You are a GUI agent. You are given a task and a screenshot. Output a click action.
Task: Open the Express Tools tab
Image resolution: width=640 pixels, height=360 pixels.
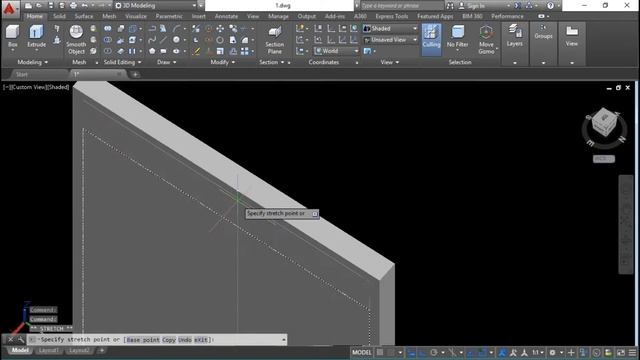(x=392, y=16)
